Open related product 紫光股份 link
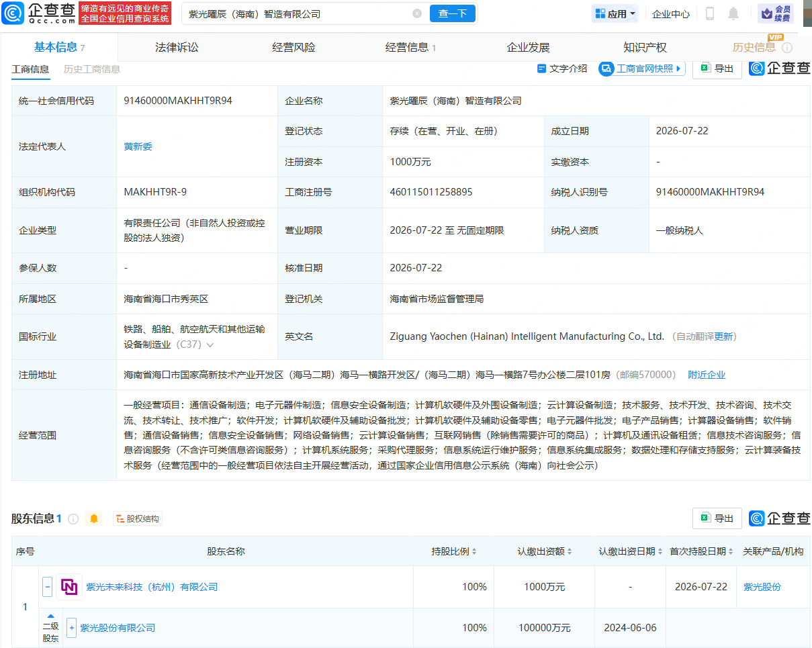 [x=762, y=587]
